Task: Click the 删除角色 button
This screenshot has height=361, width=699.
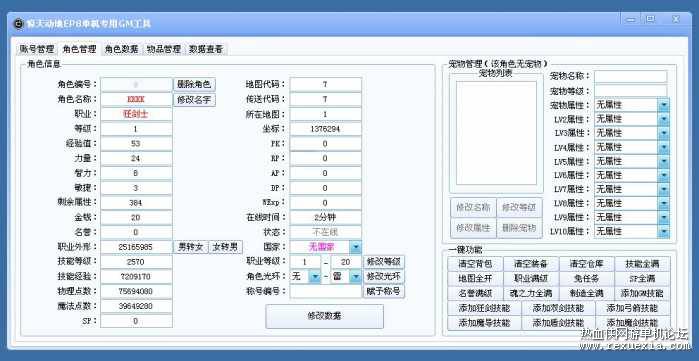Action: click(194, 84)
